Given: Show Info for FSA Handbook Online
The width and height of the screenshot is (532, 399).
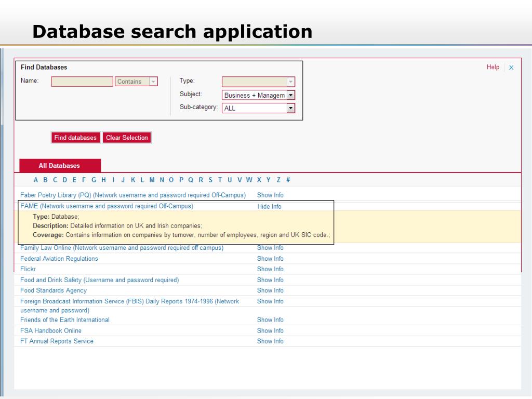Looking at the screenshot, I should click(x=270, y=331).
